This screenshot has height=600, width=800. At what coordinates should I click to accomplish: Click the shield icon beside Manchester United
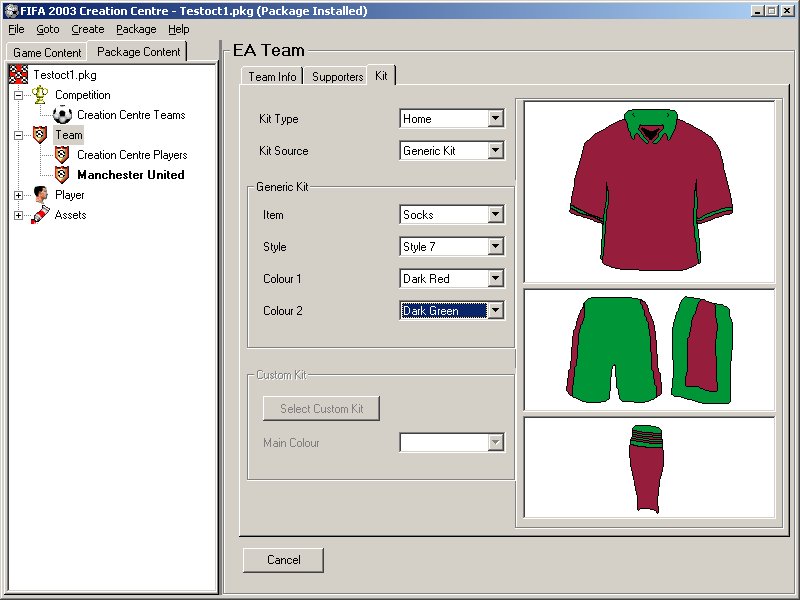point(62,174)
